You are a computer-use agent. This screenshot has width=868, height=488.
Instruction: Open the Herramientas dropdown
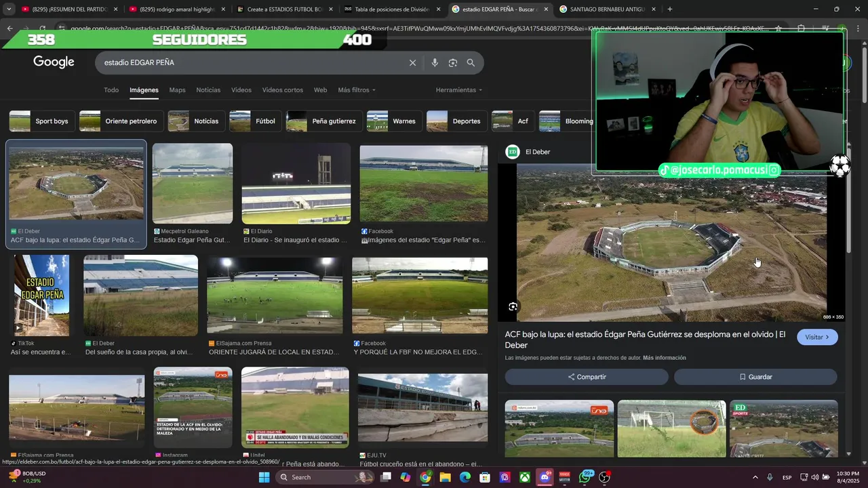pos(459,90)
